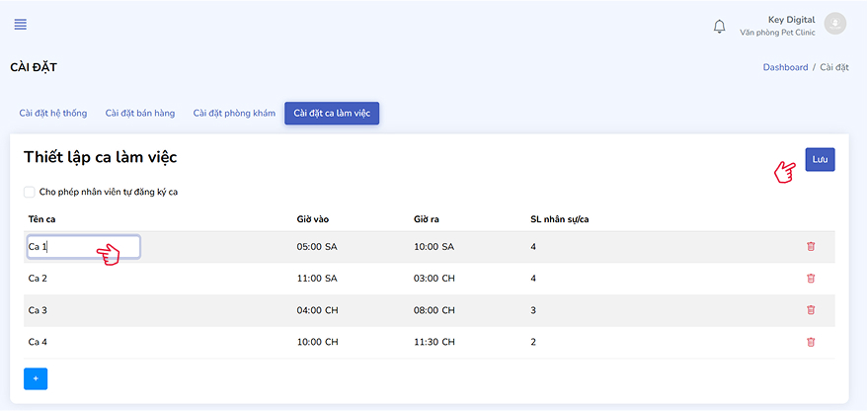Delete the Ca 4 shift row
The width and height of the screenshot is (868, 411).
click(811, 342)
